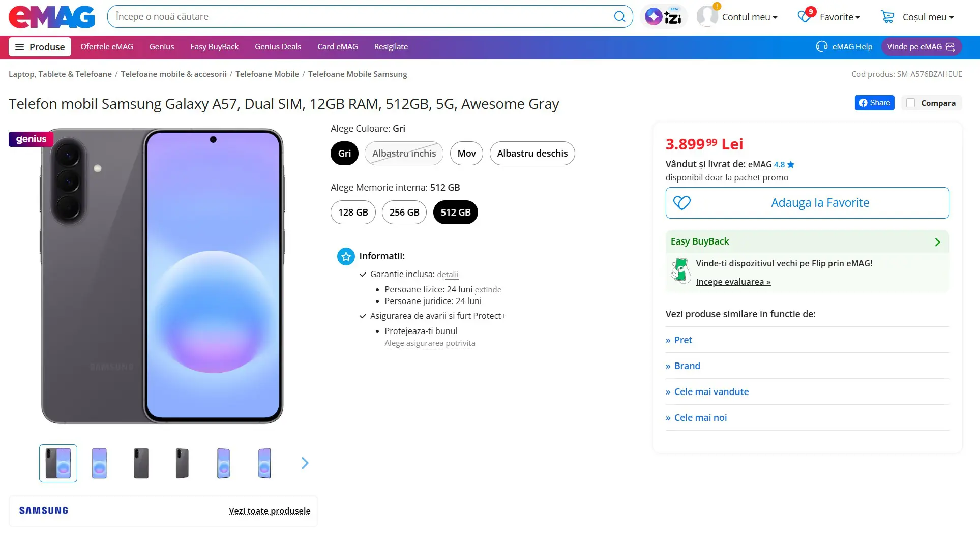Open the Genius Deals menu item
This screenshot has width=980, height=545.
[278, 47]
